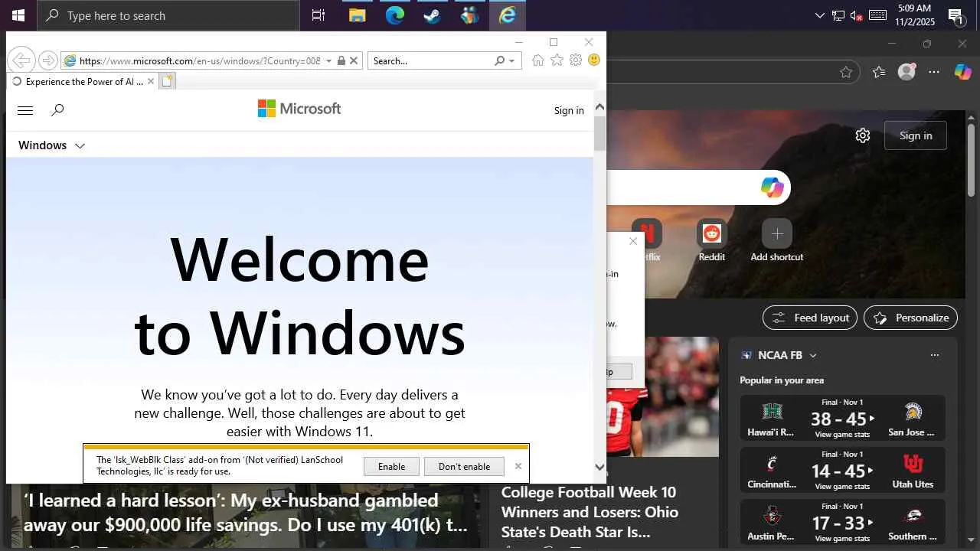
Task: Open the network status tray icon
Action: [x=838, y=15]
